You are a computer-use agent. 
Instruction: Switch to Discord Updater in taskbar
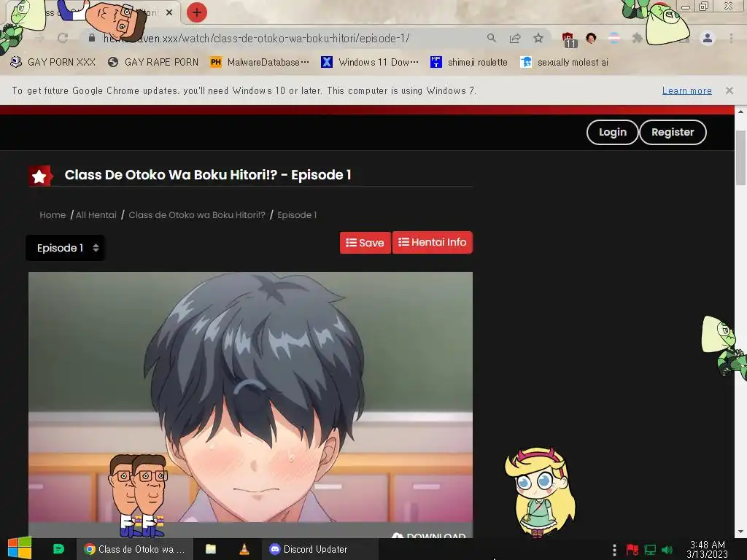tap(320, 549)
